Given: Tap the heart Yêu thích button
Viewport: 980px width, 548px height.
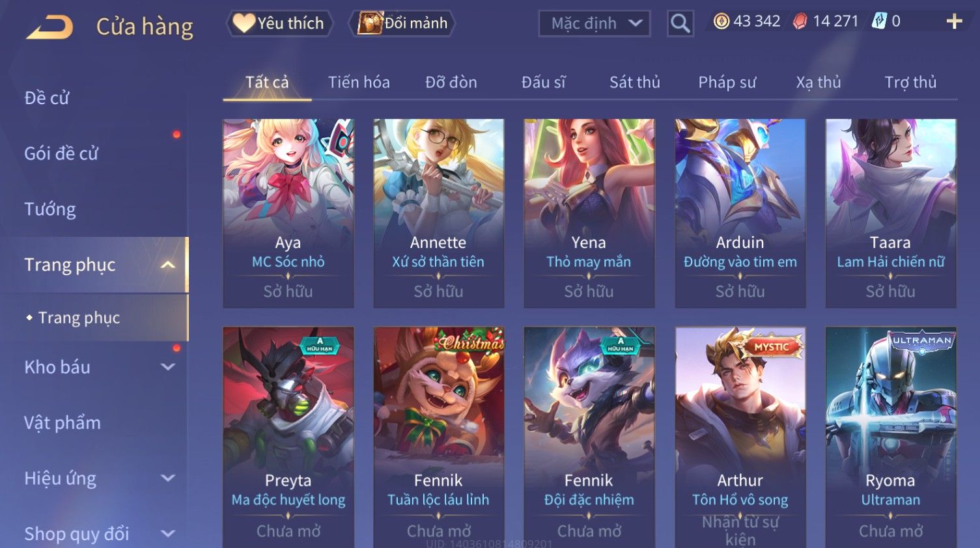Looking at the screenshot, I should coord(279,23).
